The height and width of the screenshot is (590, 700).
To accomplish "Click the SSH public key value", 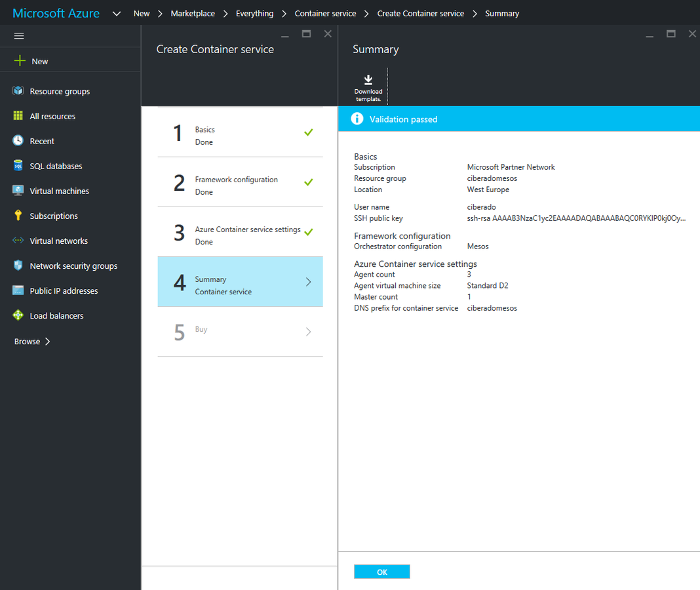I will pos(576,218).
